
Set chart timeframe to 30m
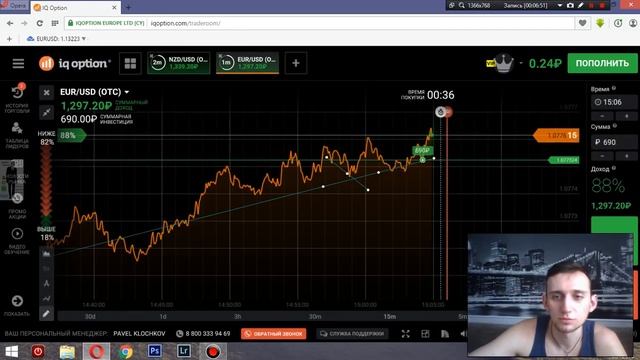click(315, 317)
